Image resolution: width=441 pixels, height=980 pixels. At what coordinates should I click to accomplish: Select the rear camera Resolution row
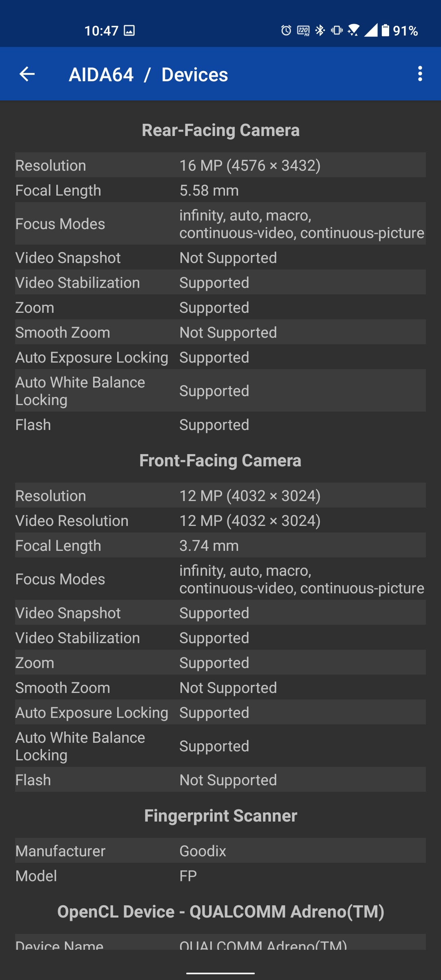point(220,165)
